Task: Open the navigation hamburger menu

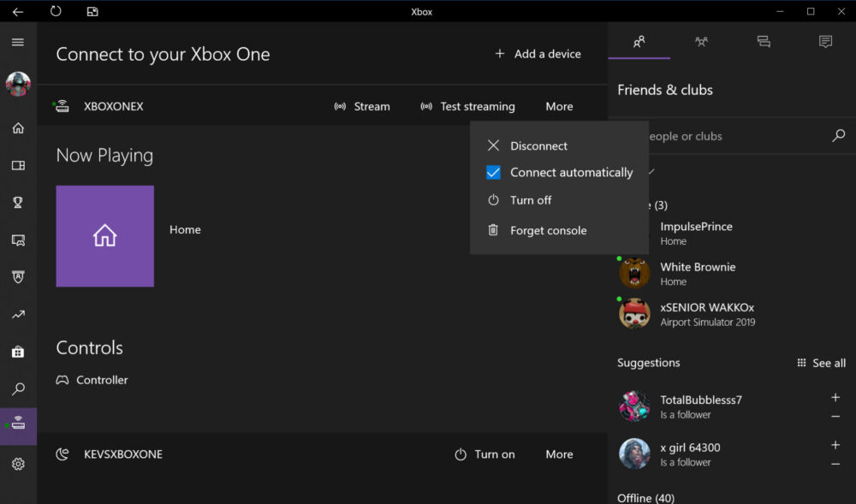Action: [x=18, y=41]
